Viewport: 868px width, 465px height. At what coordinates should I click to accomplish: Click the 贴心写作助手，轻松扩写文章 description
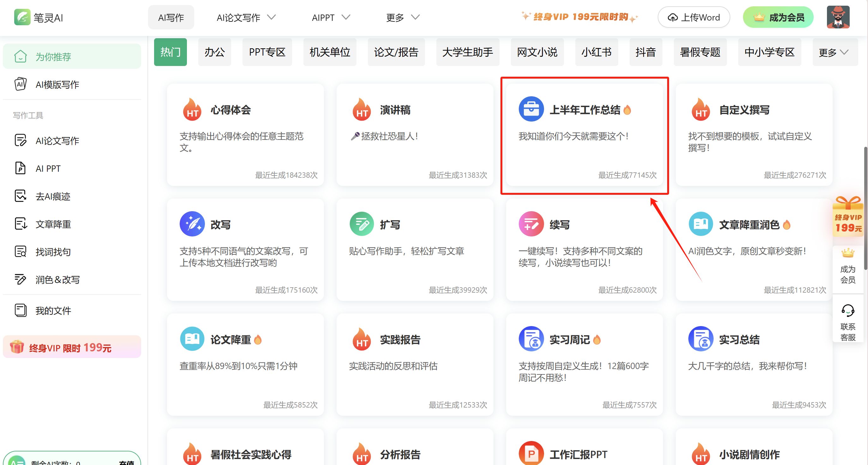coord(407,251)
